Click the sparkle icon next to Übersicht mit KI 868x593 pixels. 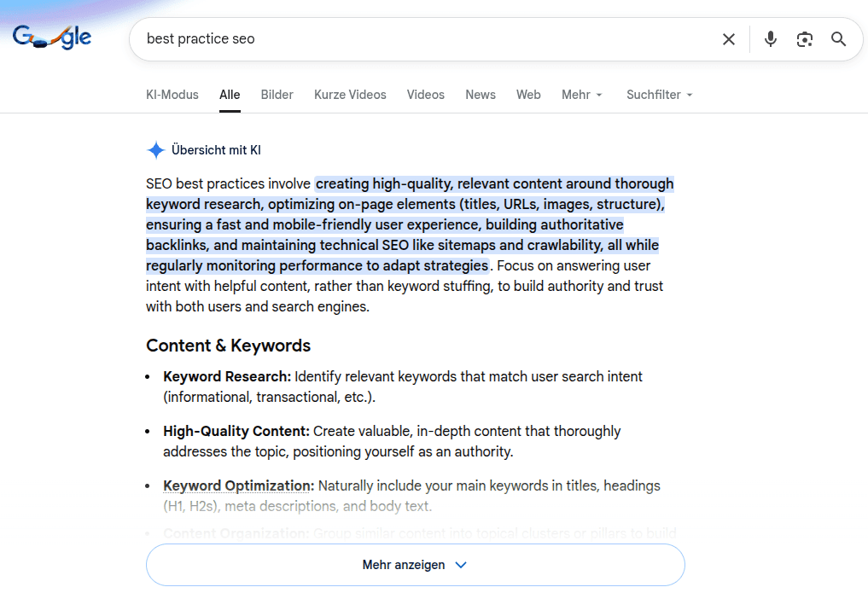[x=155, y=149]
